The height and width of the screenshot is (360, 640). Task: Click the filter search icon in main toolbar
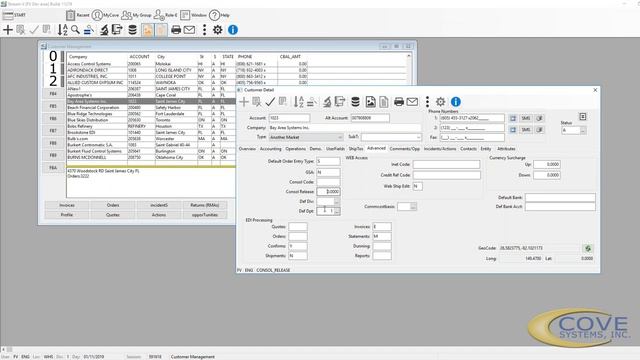[x=89, y=30]
